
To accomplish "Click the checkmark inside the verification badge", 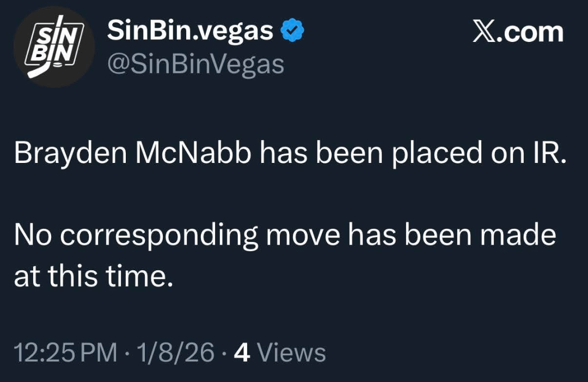I will pos(292,31).
